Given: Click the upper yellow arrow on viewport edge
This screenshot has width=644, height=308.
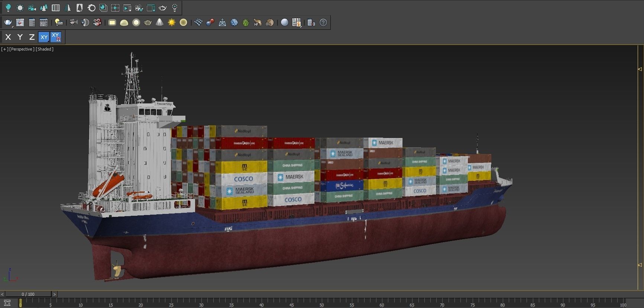Looking at the screenshot, I should [640, 69].
